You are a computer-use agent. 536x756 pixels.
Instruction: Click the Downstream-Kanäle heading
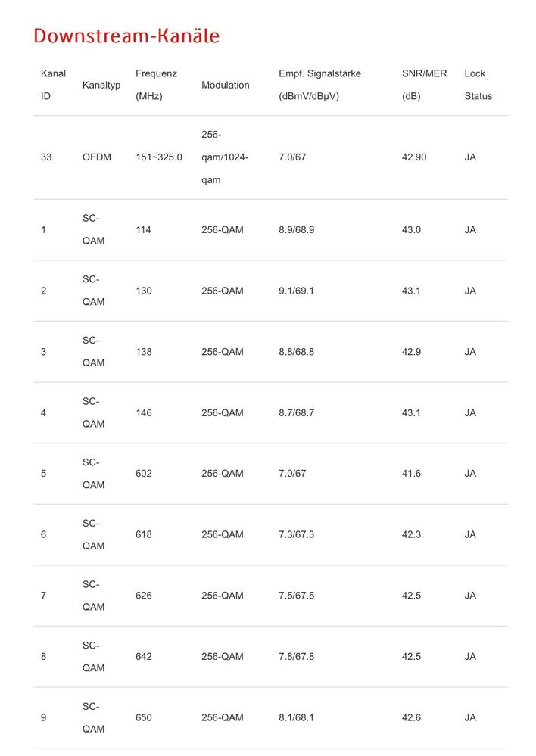pyautogui.click(x=126, y=36)
